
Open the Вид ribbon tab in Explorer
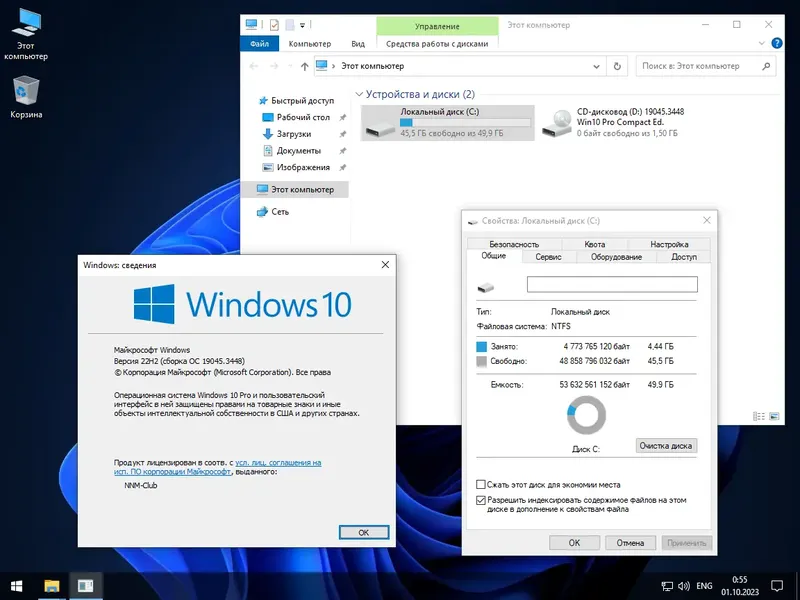[357, 44]
